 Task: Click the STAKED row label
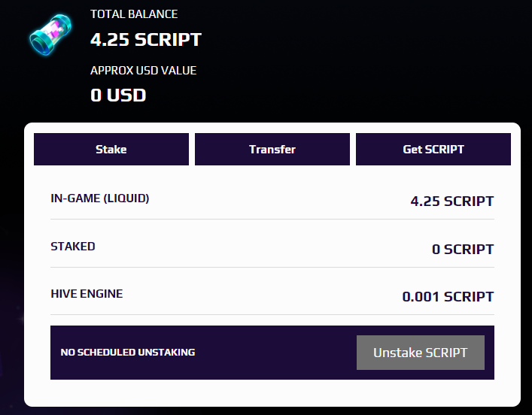coord(73,246)
